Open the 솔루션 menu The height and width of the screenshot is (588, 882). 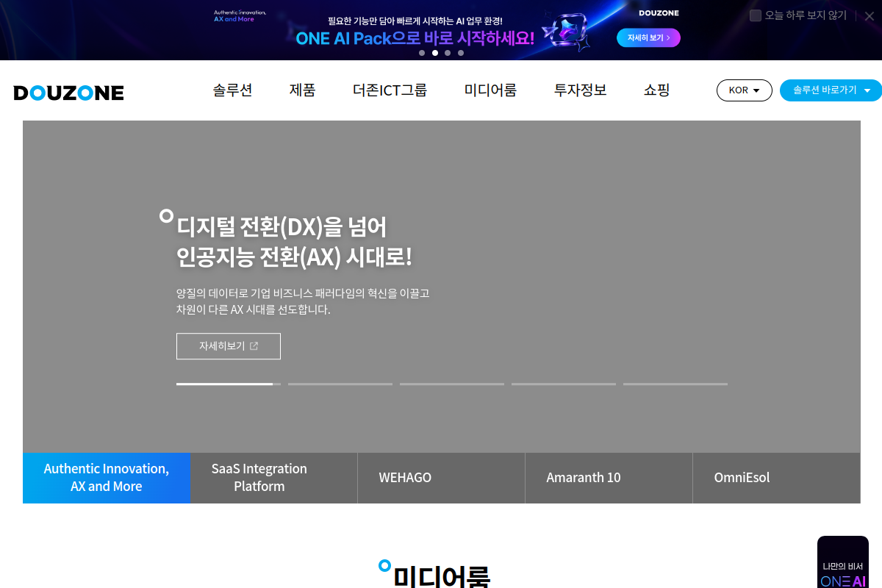point(232,90)
